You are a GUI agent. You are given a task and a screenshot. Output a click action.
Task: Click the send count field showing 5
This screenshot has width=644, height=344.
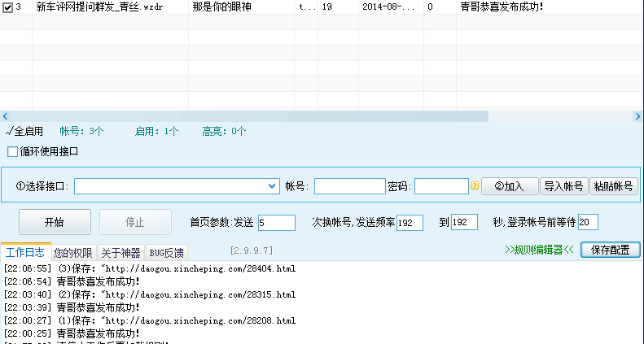(277, 223)
